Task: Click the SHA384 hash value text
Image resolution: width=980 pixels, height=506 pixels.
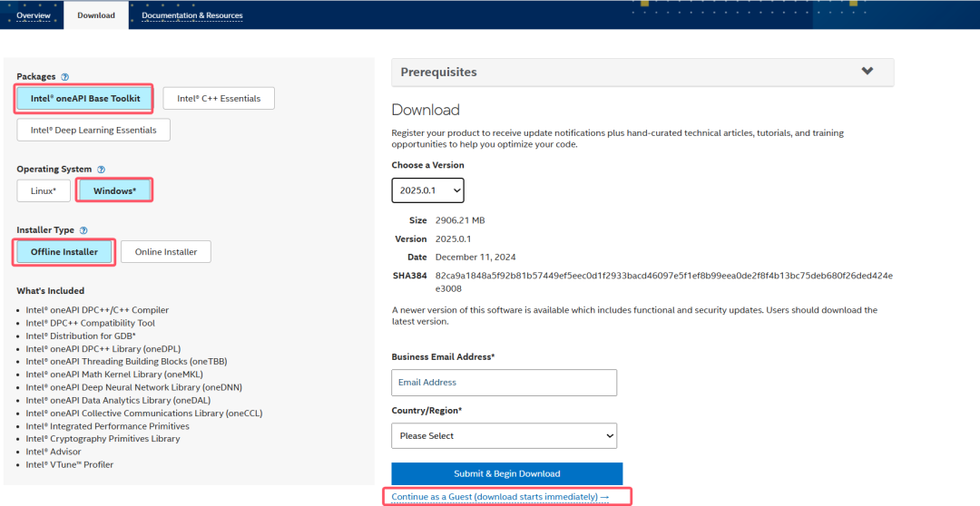Action: [x=663, y=282]
